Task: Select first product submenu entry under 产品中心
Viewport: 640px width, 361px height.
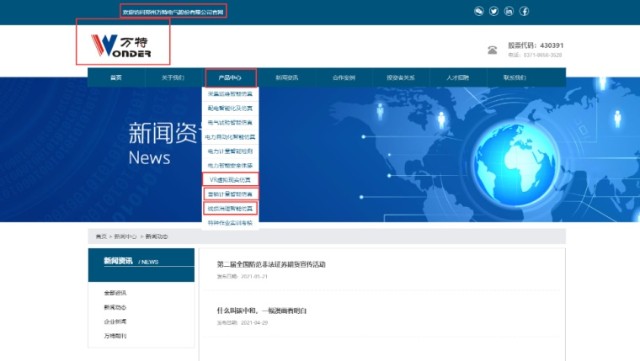Action: coord(230,94)
